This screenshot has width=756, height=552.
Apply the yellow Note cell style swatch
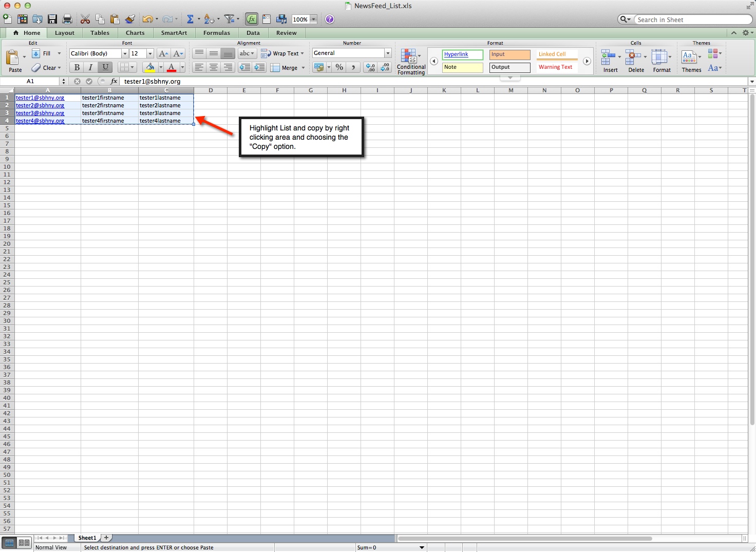pyautogui.click(x=462, y=67)
